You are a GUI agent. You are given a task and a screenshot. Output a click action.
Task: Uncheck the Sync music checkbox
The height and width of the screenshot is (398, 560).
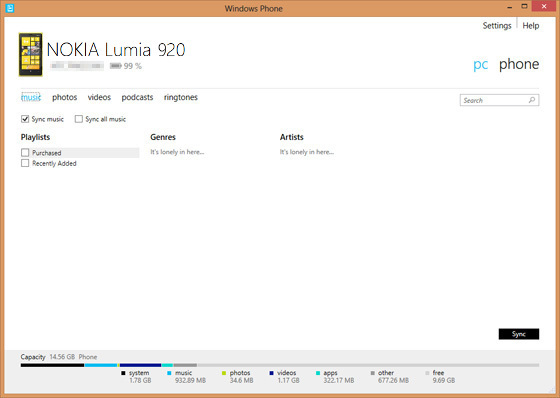point(25,119)
